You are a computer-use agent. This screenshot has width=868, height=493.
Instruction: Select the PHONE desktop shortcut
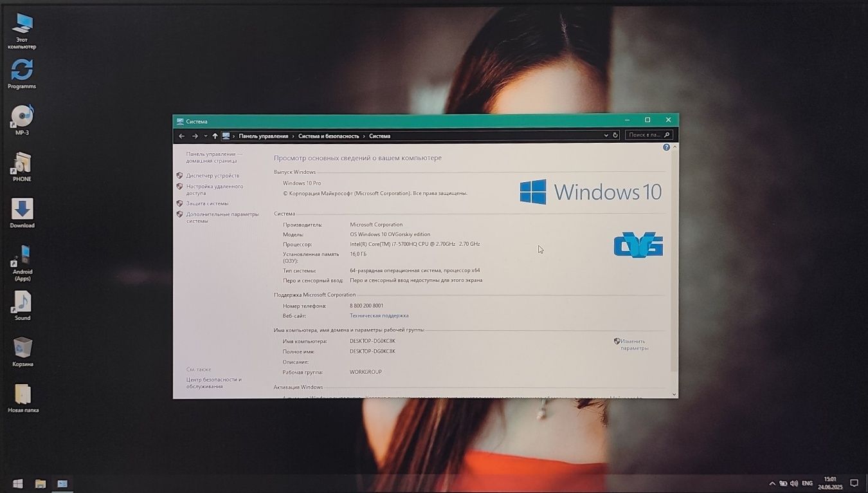22,167
